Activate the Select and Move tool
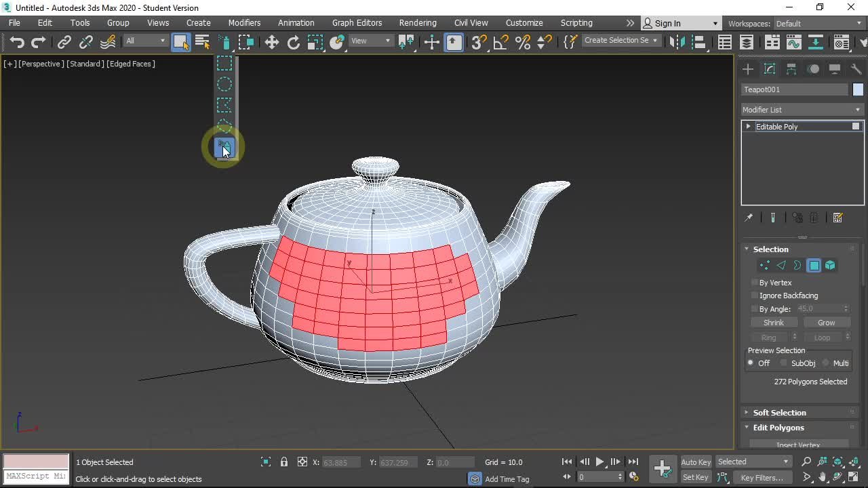Screen dimensions: 868x488 (271, 42)
